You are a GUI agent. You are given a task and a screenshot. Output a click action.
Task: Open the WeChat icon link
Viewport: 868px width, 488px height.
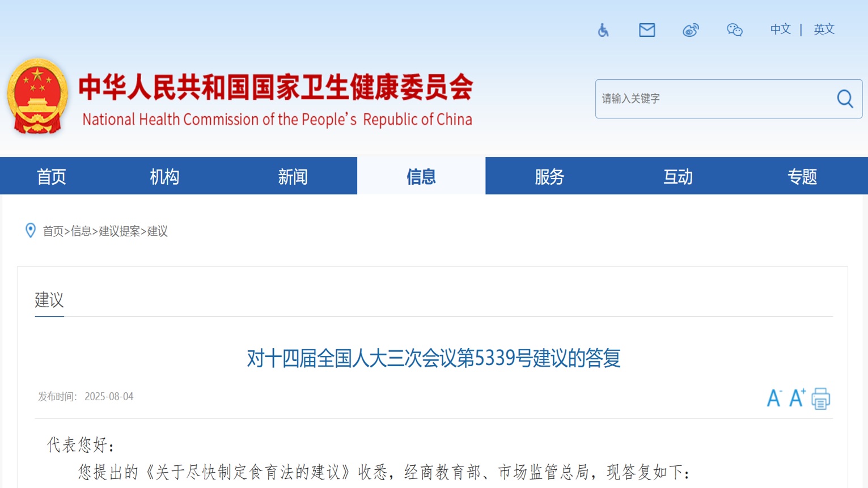coord(734,30)
